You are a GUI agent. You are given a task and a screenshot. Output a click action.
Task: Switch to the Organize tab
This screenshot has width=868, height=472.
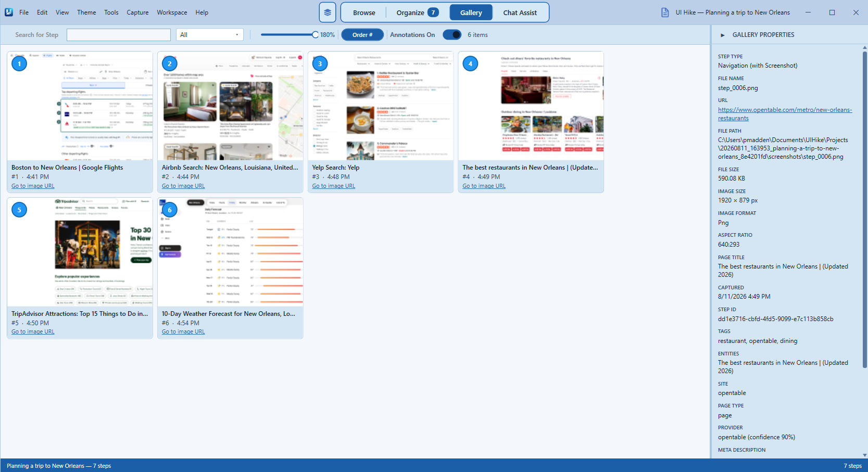(x=418, y=12)
